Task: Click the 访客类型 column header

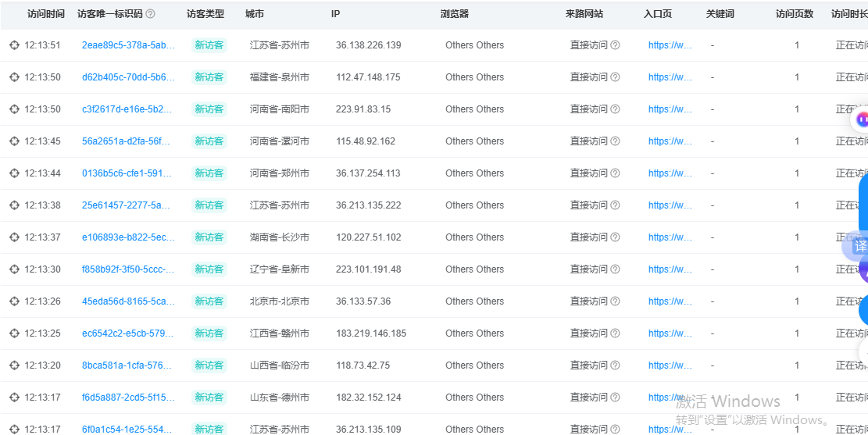Action: click(205, 14)
